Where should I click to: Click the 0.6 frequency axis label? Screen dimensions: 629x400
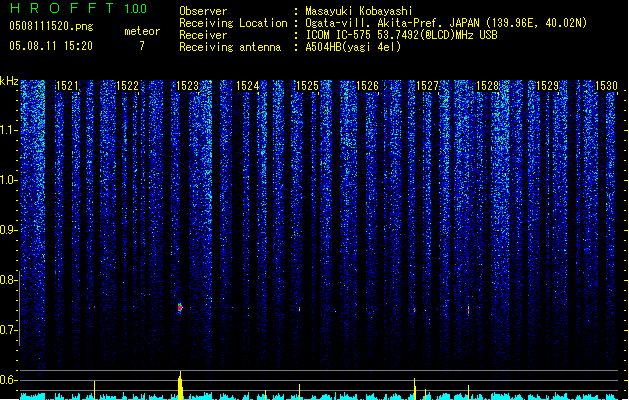point(9,380)
